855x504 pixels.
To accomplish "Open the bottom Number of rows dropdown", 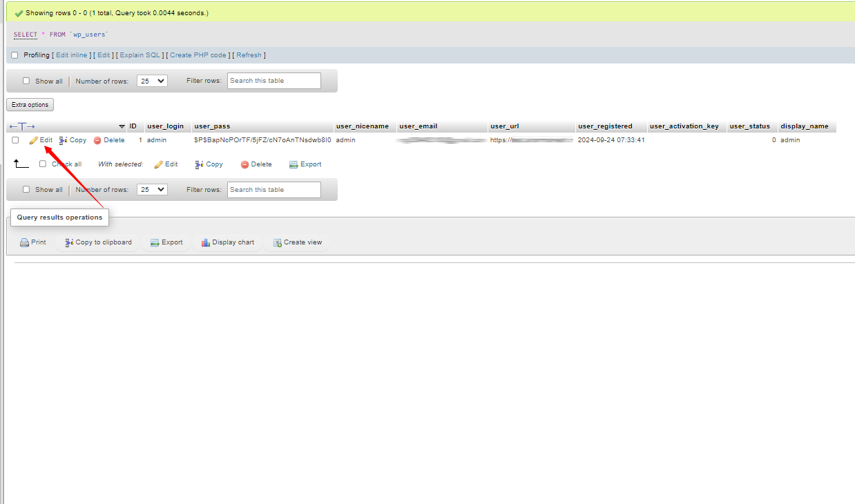I will coord(152,189).
